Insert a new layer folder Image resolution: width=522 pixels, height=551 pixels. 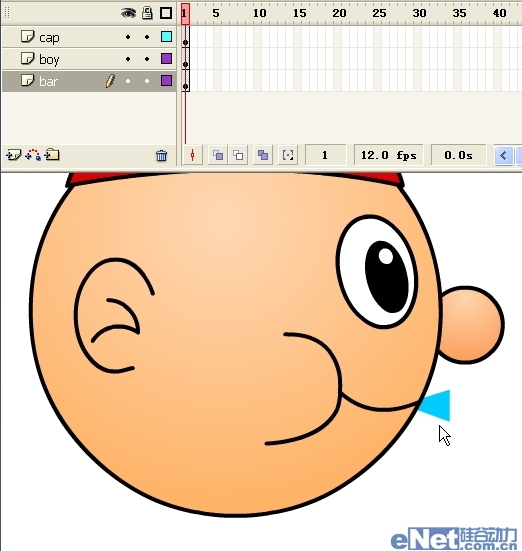(52, 154)
